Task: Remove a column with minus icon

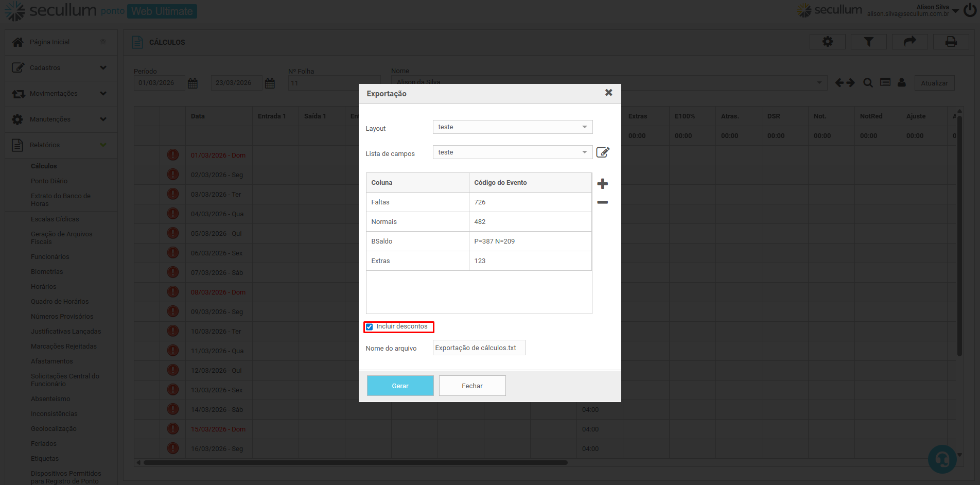Action: (x=602, y=202)
